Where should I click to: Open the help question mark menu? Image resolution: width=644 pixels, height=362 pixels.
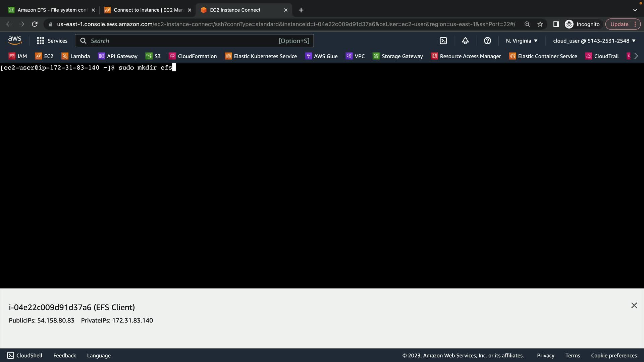tap(487, 41)
